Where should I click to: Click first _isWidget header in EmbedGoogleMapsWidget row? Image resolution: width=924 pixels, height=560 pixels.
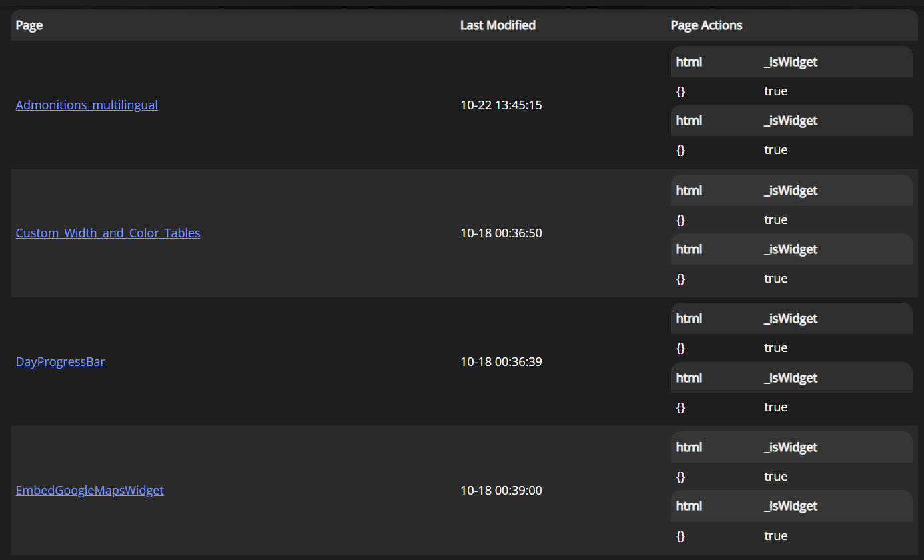click(791, 447)
